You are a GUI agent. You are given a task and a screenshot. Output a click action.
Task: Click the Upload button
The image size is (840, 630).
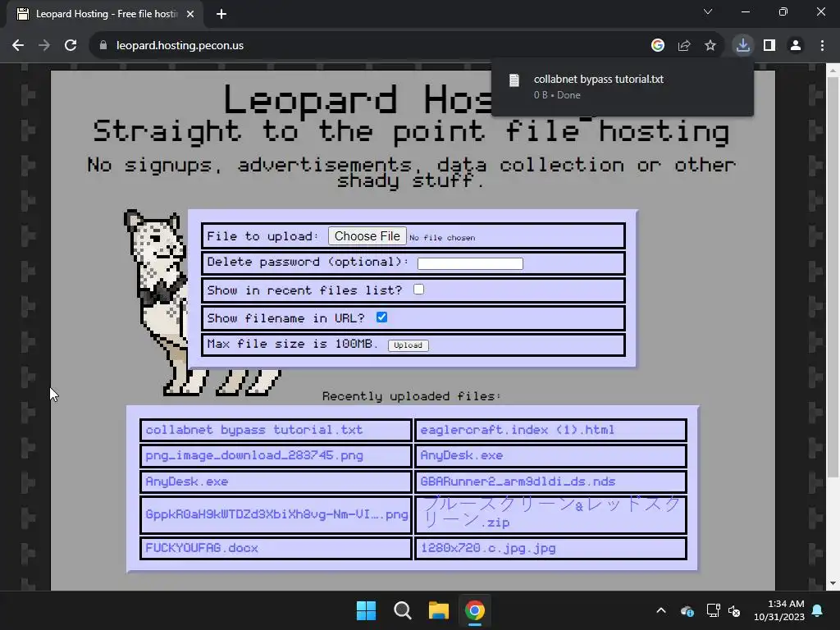(409, 345)
